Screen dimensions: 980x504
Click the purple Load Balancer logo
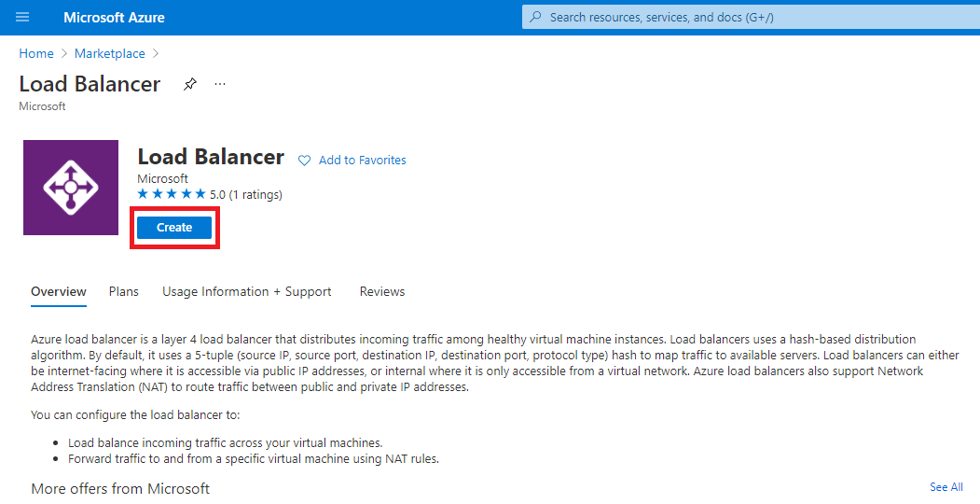tap(71, 188)
